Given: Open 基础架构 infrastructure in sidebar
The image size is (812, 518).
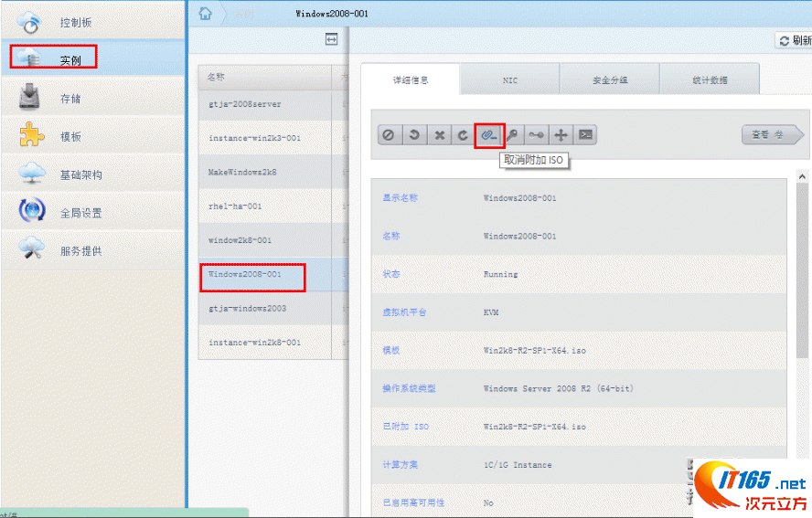Looking at the screenshot, I should click(x=93, y=174).
